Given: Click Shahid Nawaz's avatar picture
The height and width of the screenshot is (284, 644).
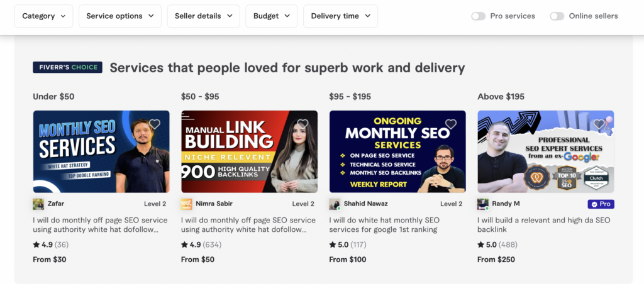Looking at the screenshot, I should coord(335,204).
